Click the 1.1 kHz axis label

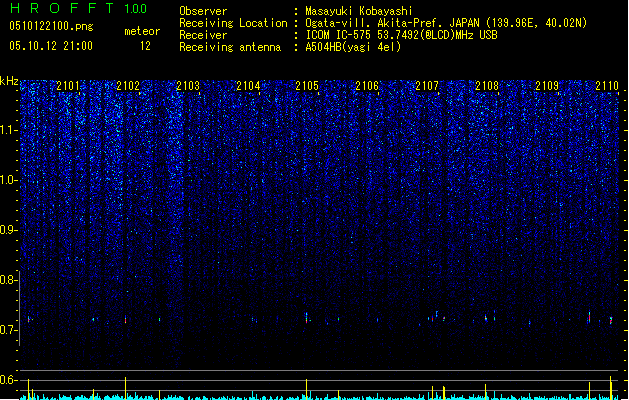8,130
